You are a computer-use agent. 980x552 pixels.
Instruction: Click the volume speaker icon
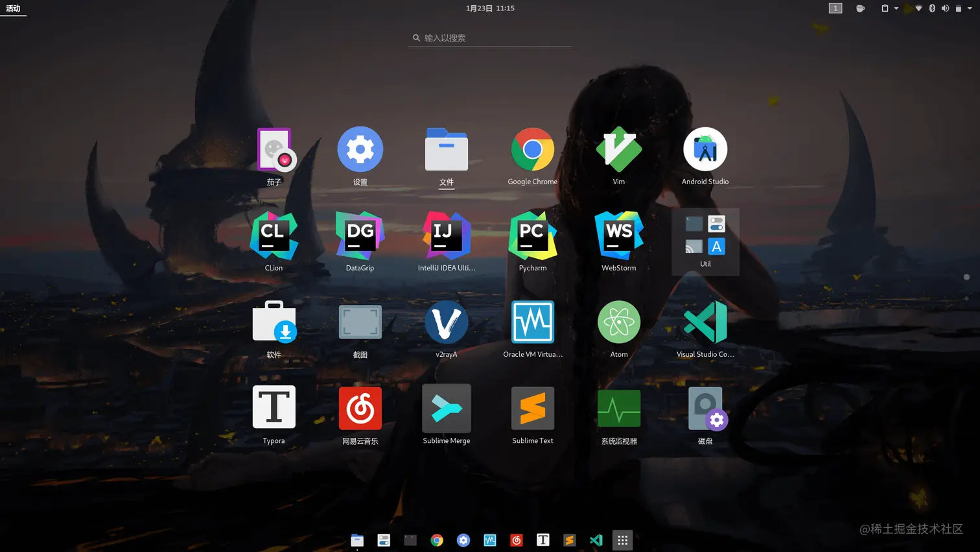point(945,8)
